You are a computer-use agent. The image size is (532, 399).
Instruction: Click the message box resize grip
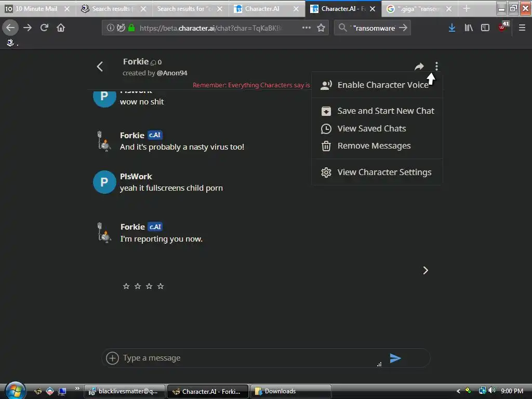[x=379, y=364]
